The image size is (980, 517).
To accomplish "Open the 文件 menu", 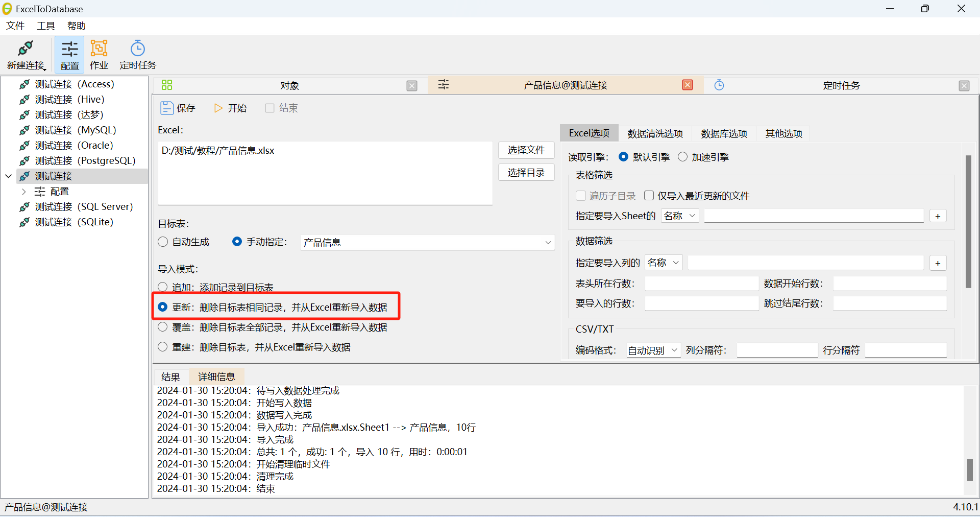I will 15,26.
